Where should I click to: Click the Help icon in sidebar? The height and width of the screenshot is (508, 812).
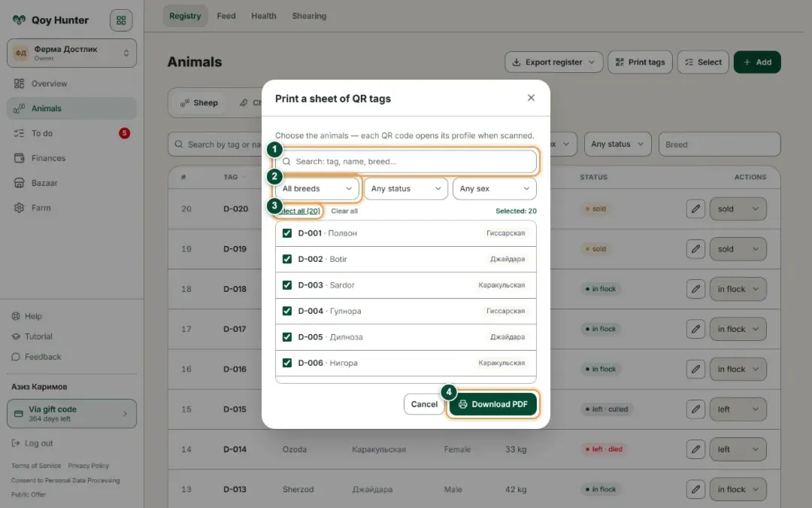coord(16,316)
